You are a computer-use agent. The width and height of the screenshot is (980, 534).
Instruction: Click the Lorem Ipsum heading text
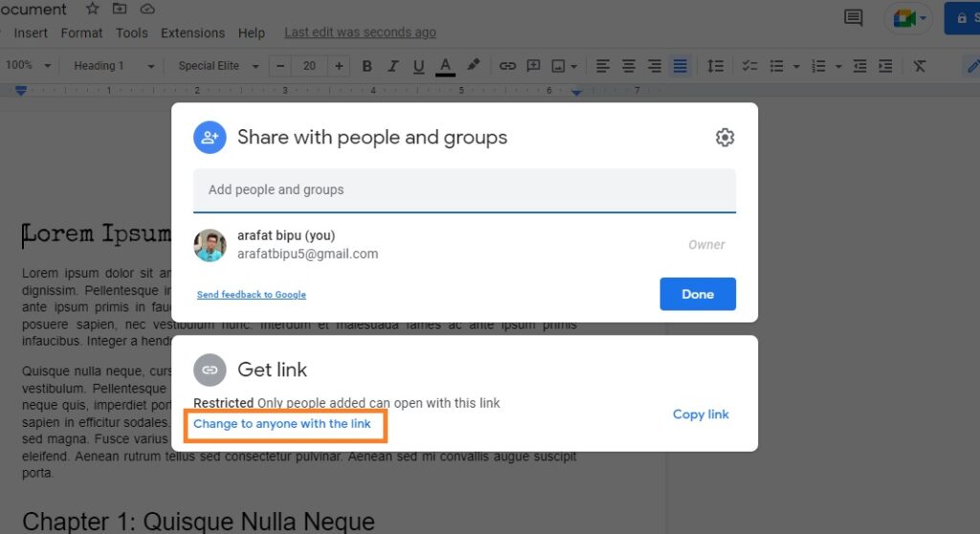(97, 234)
